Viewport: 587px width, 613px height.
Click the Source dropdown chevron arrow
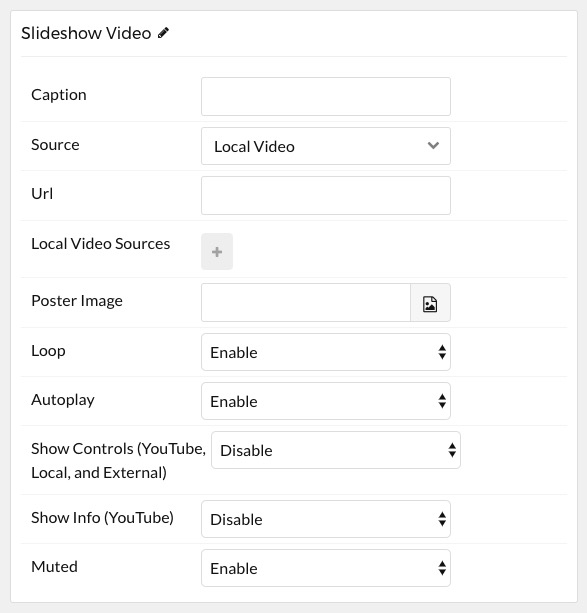433,145
